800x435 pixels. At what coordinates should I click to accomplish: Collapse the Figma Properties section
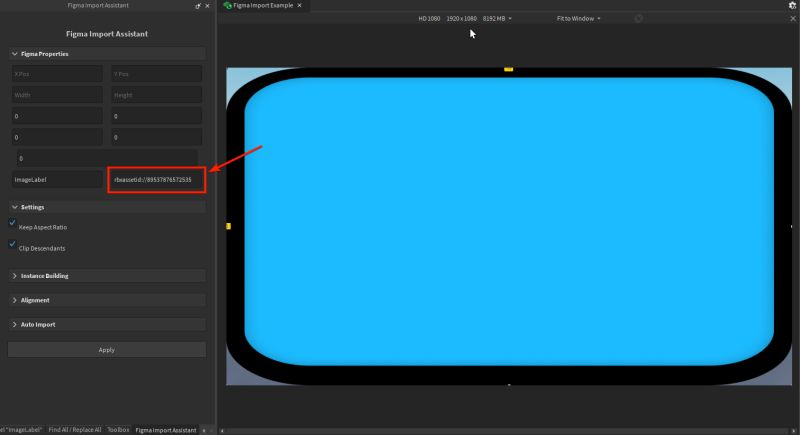[x=107, y=54]
